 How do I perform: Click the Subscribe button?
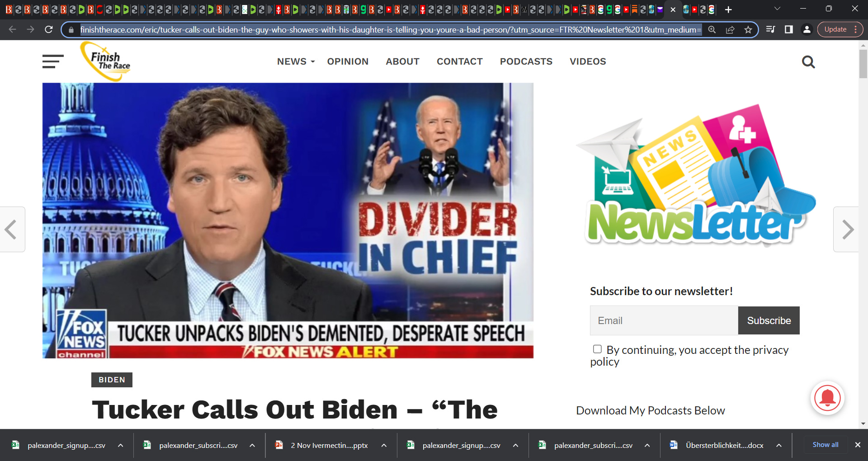coord(769,320)
